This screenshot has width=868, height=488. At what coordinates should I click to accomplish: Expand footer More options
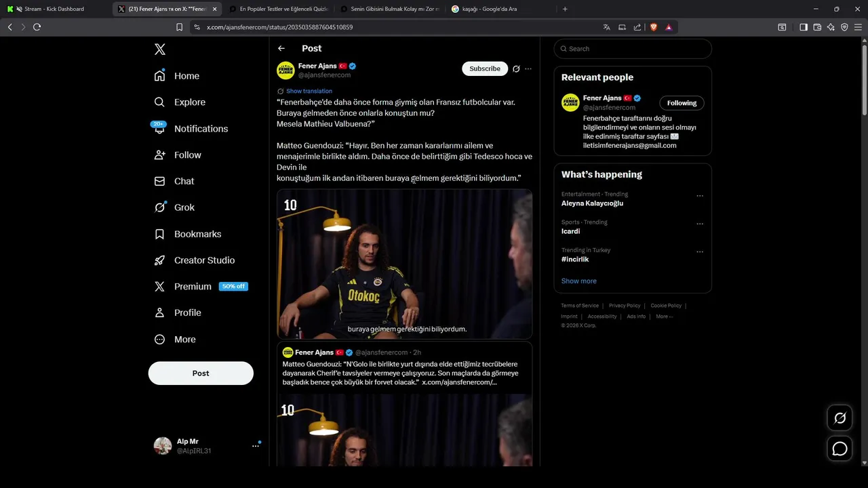664,317
